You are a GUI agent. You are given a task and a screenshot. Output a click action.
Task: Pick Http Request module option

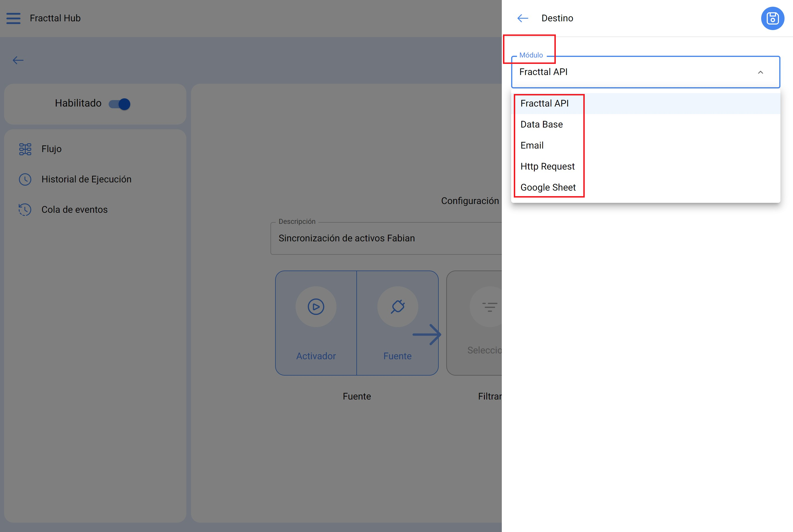point(645,167)
